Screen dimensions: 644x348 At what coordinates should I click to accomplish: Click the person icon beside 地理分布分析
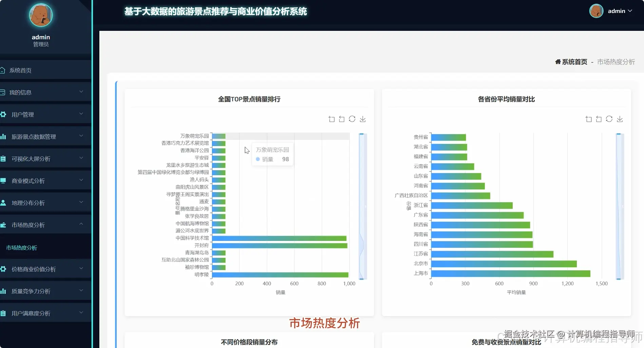tap(3, 203)
